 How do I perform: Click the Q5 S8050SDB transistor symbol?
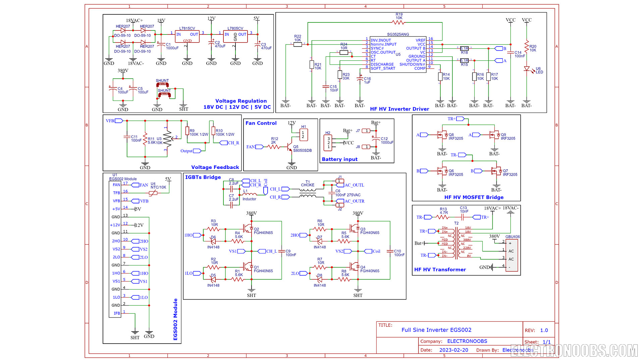[x=289, y=147]
